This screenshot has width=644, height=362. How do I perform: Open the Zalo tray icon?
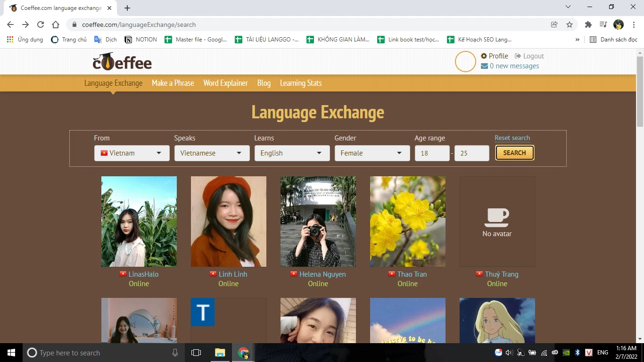(x=498, y=353)
